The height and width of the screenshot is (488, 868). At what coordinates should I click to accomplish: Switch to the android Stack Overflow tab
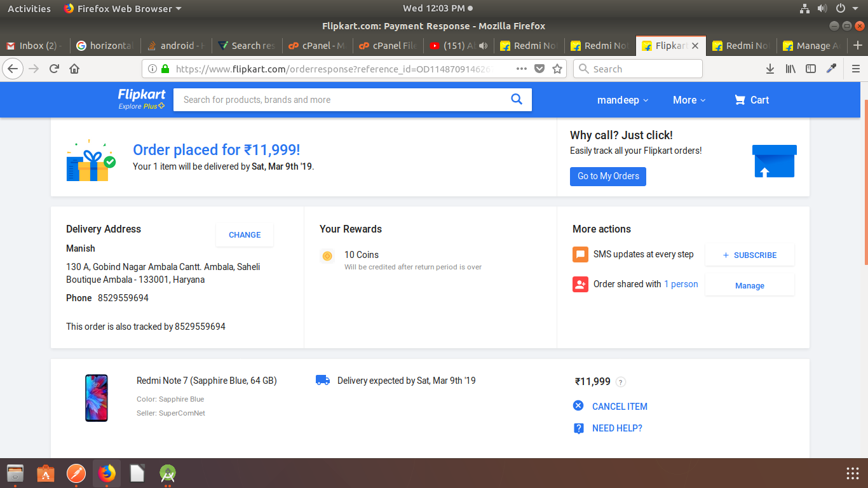[176, 46]
